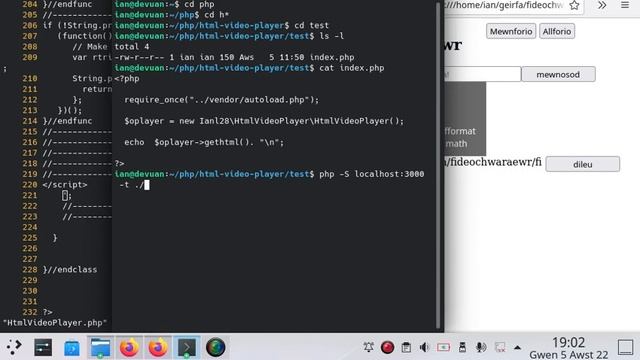The image size is (640, 360).
Task: Click the dileu button
Action: (582, 164)
